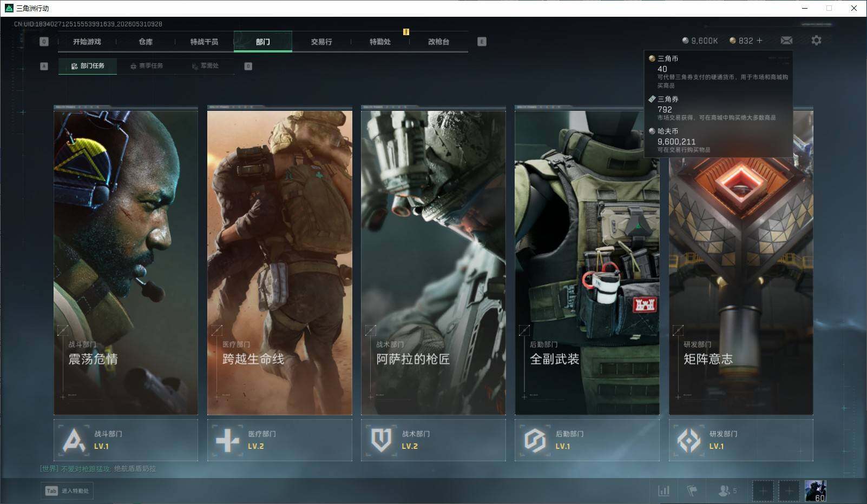This screenshot has height=504, width=867.
Task: Open the 开始游戏 tab
Action: 87,42
